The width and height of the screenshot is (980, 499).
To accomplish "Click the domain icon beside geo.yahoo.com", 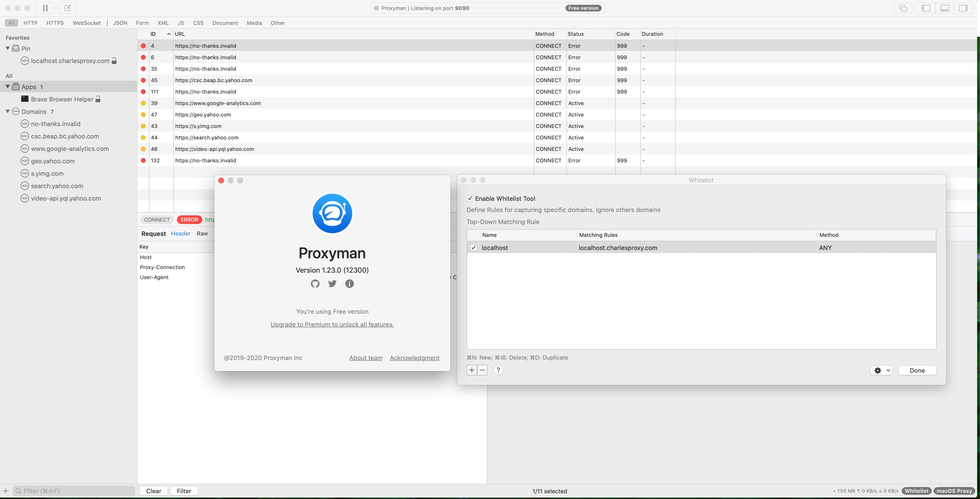I will 25,161.
